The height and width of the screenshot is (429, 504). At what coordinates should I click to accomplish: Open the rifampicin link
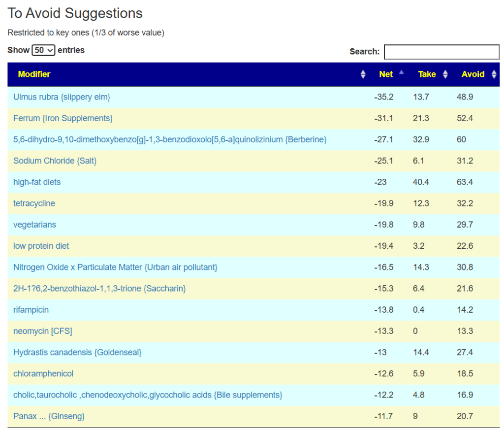[31, 310]
